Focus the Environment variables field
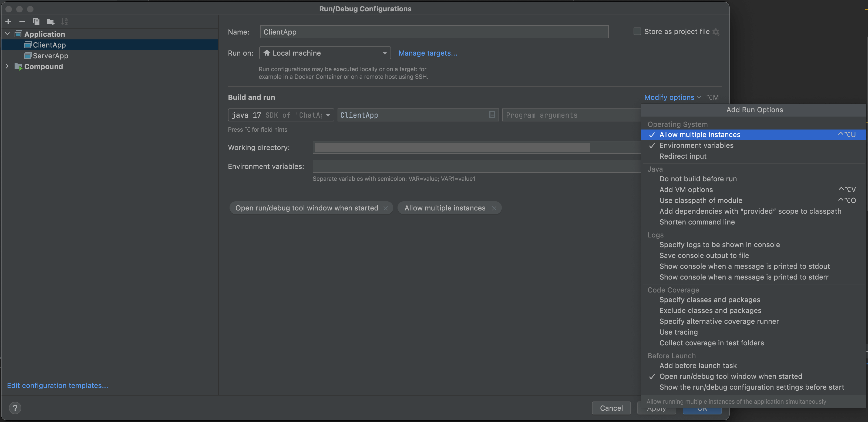The height and width of the screenshot is (422, 868). 476,166
